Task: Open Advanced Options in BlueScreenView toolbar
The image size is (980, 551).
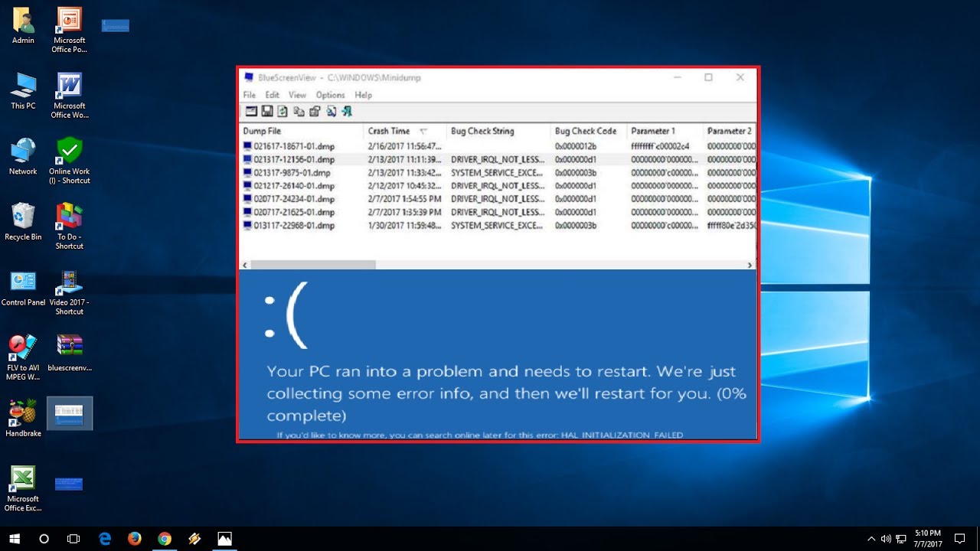Action: click(x=251, y=112)
